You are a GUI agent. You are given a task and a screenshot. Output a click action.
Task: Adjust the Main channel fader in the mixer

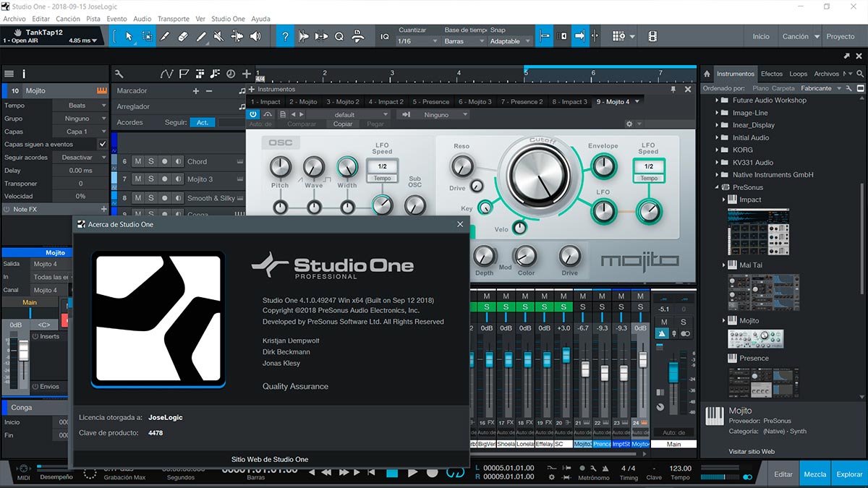tap(673, 374)
